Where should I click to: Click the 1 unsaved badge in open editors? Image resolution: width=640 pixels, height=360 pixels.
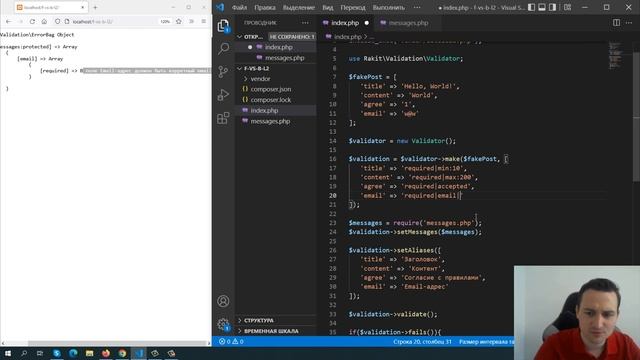(x=292, y=37)
